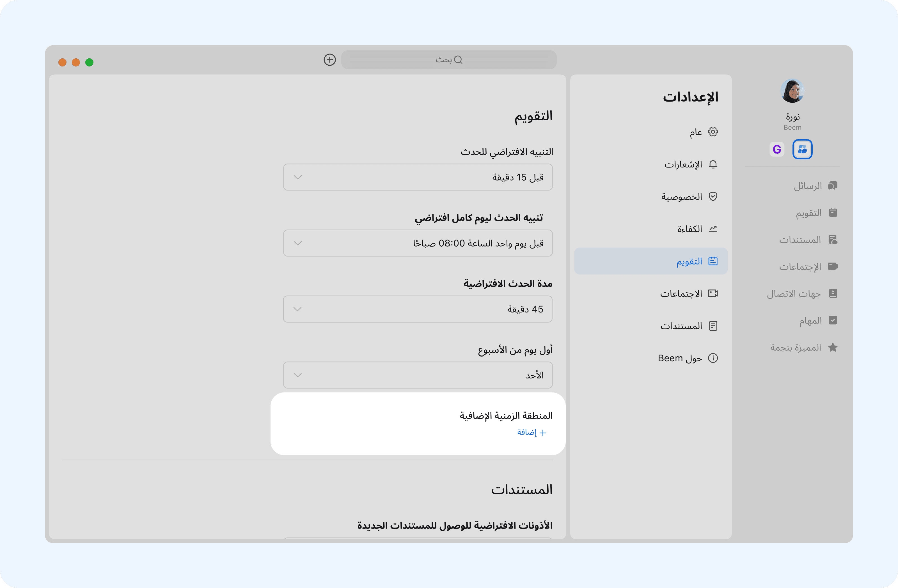Screen dimensions: 898x588
Task: Select General (عام) settings tab
Action: pos(703,132)
